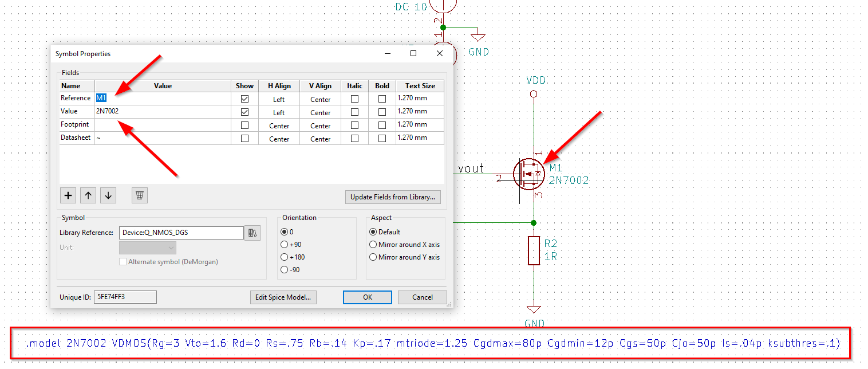
Task: Move field down with arrow button
Action: point(108,195)
